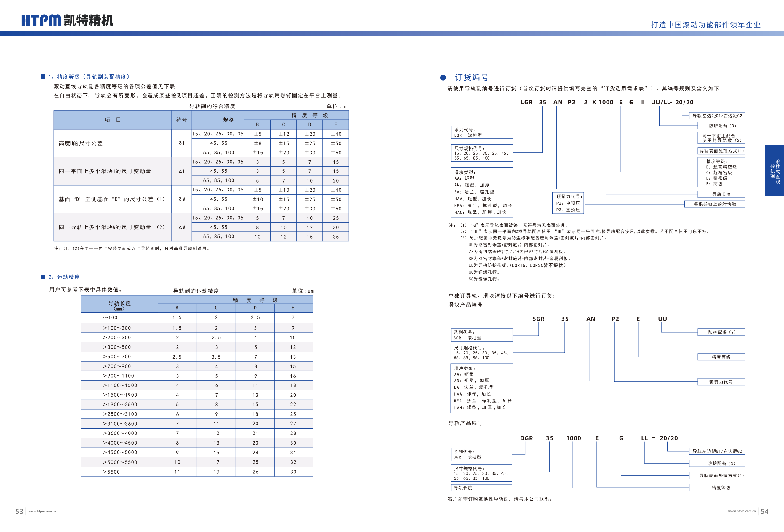Click the HTPM 凯特精机 logo
The height and width of the screenshot is (532, 784).
click(68, 20)
